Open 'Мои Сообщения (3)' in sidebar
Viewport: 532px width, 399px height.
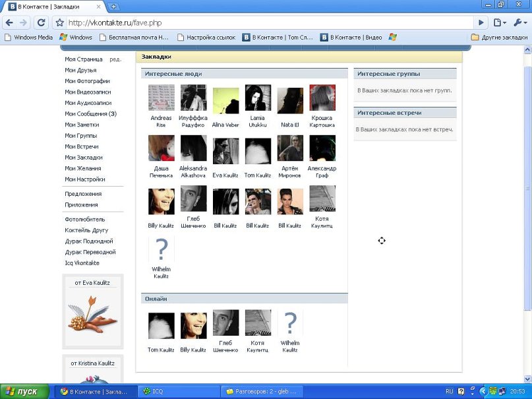[90, 114]
